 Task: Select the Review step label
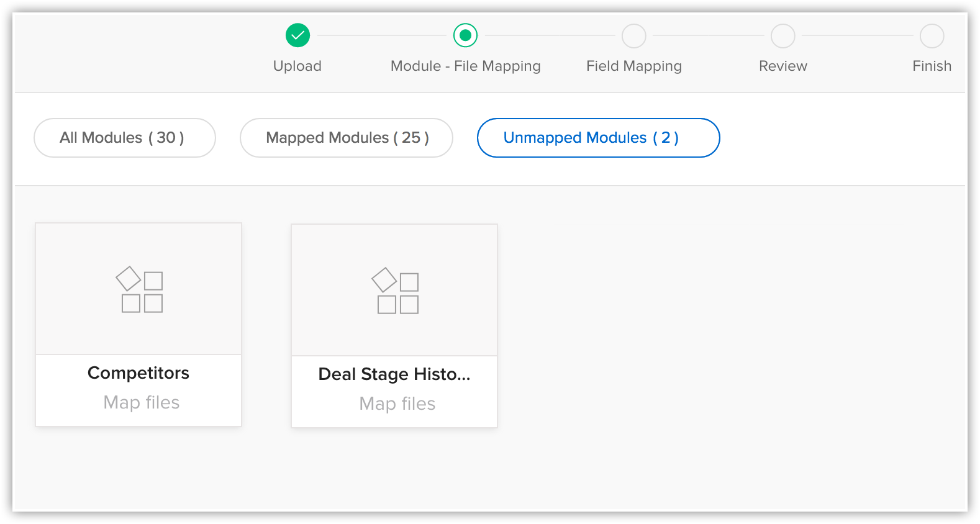(783, 66)
